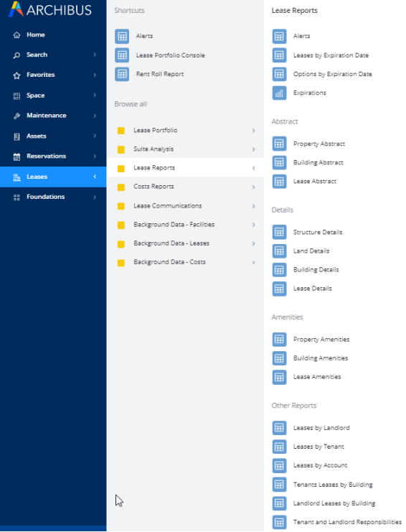Screen dimensions: 406x532
Task: Open the Leases by Expiration Date report
Action: (x=331, y=55)
